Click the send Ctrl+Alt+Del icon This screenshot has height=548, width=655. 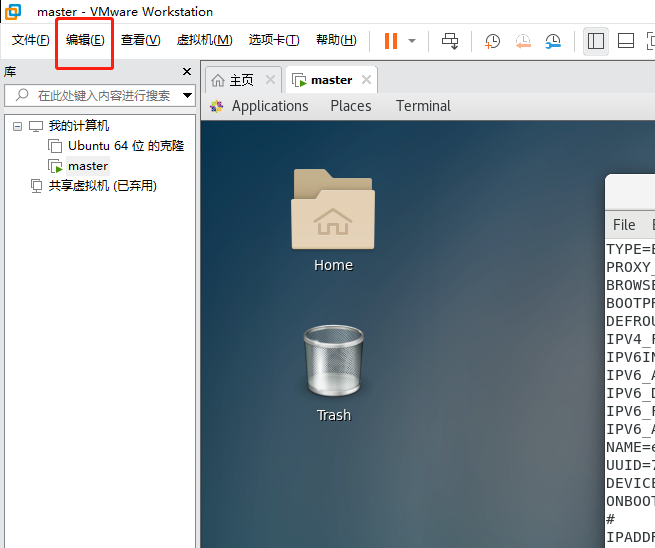(450, 41)
